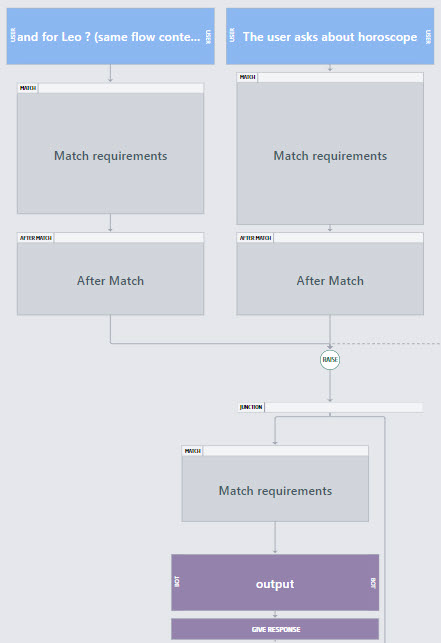Click the MATCH tag on right match block
This screenshot has height=643, width=441.
click(247, 77)
